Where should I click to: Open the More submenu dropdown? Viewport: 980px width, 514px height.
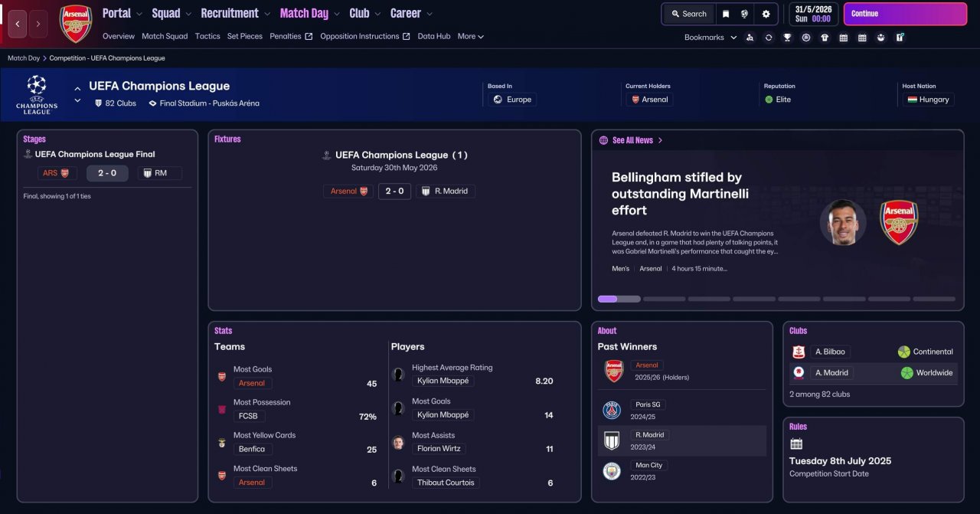click(x=471, y=36)
